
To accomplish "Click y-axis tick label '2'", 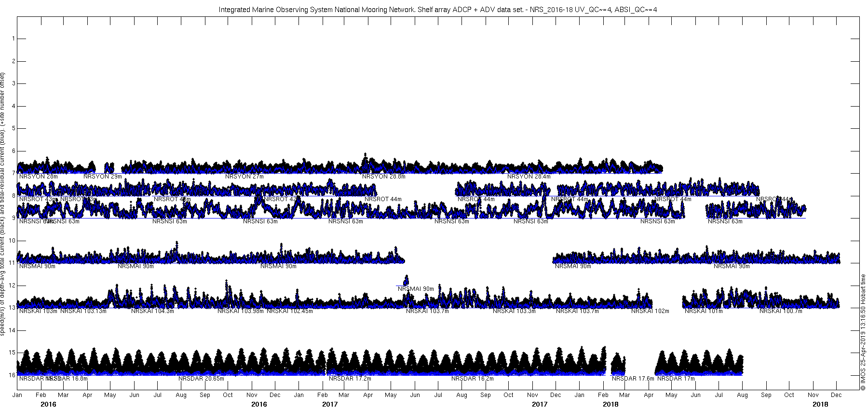I will [x=14, y=61].
